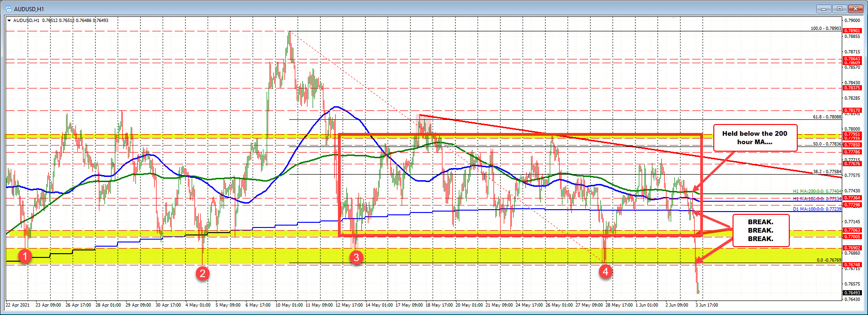Screen dimensions: 868x315
Task: Click the 10 May 01:00 time axis label
Action: click(x=289, y=305)
